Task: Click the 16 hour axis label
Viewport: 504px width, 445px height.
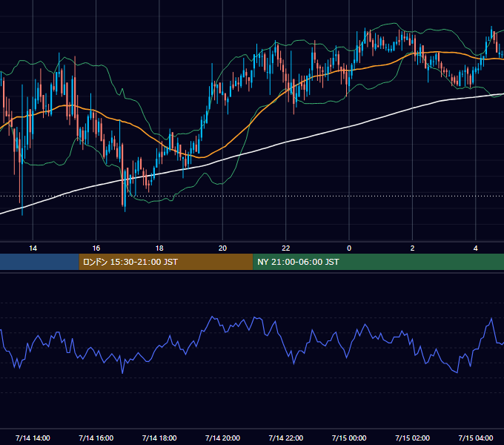Action: [x=96, y=248]
